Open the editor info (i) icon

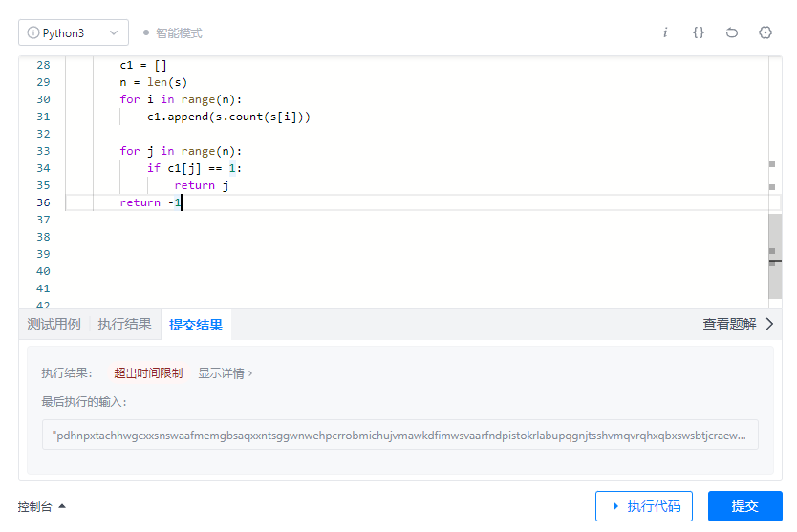click(665, 33)
